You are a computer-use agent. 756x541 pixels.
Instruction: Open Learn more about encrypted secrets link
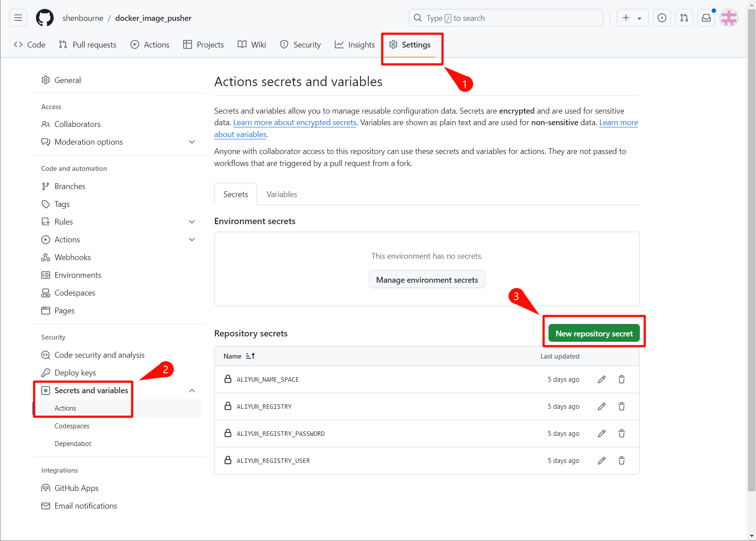pyautogui.click(x=295, y=123)
